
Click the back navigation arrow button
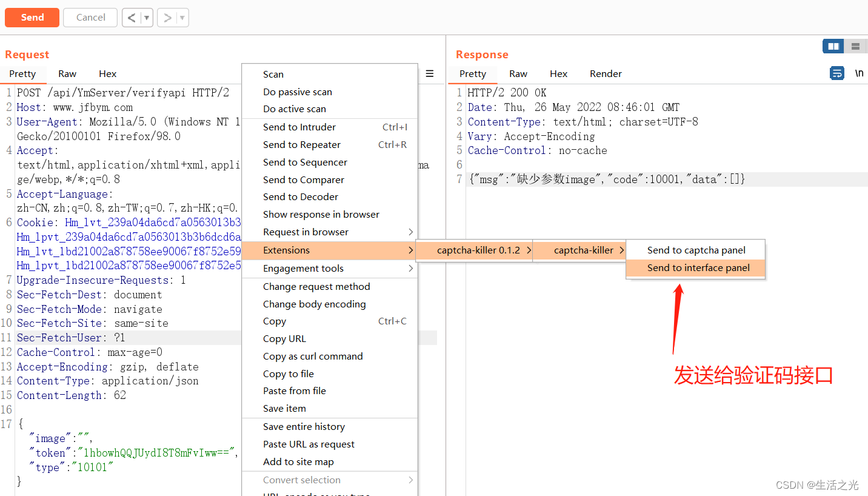tap(133, 18)
